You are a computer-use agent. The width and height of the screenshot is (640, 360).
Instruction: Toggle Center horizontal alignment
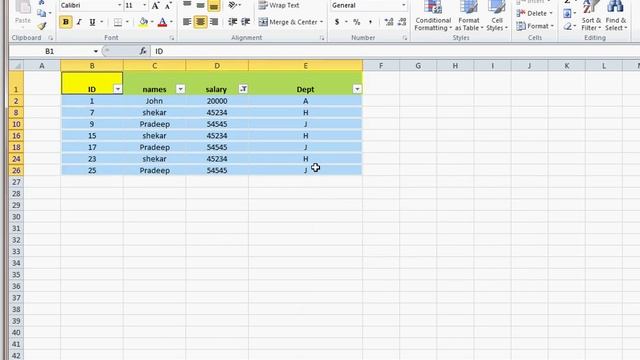coord(200,22)
